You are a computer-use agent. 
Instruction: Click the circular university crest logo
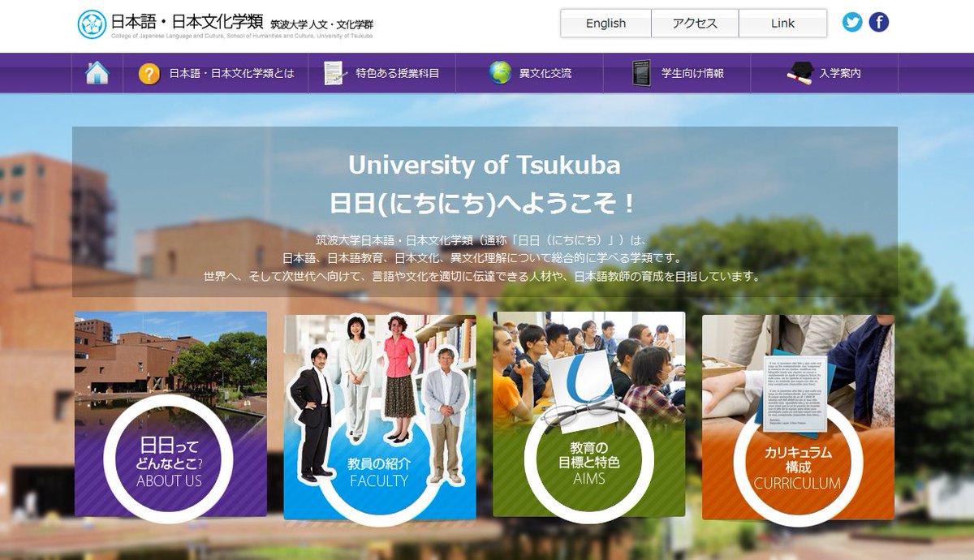[x=92, y=24]
